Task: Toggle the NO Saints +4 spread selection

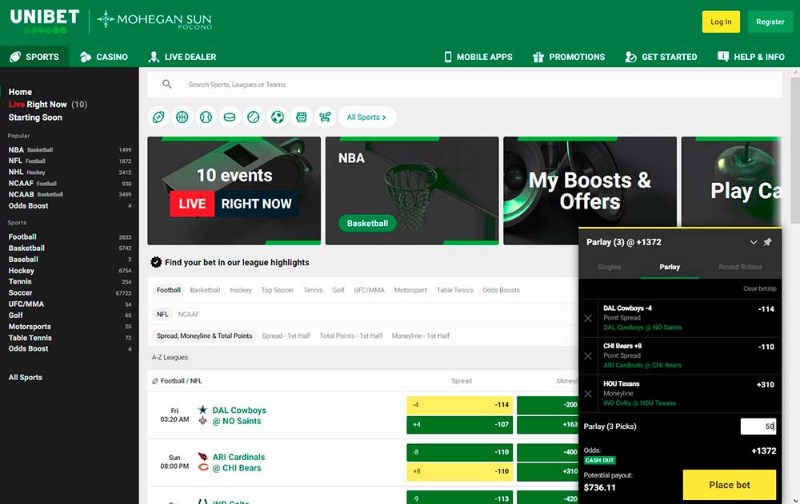Action: tap(460, 424)
